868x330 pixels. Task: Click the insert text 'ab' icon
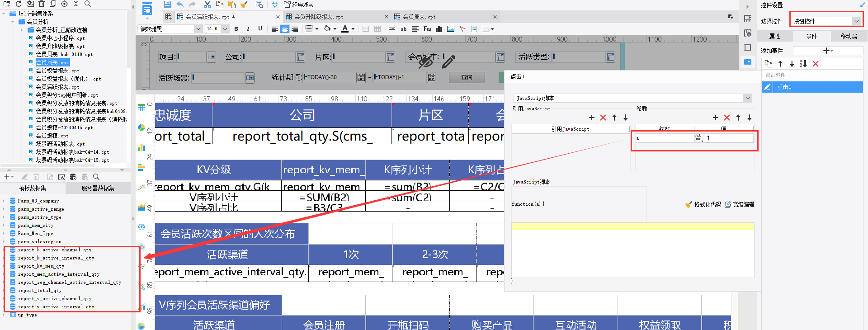click(404, 29)
